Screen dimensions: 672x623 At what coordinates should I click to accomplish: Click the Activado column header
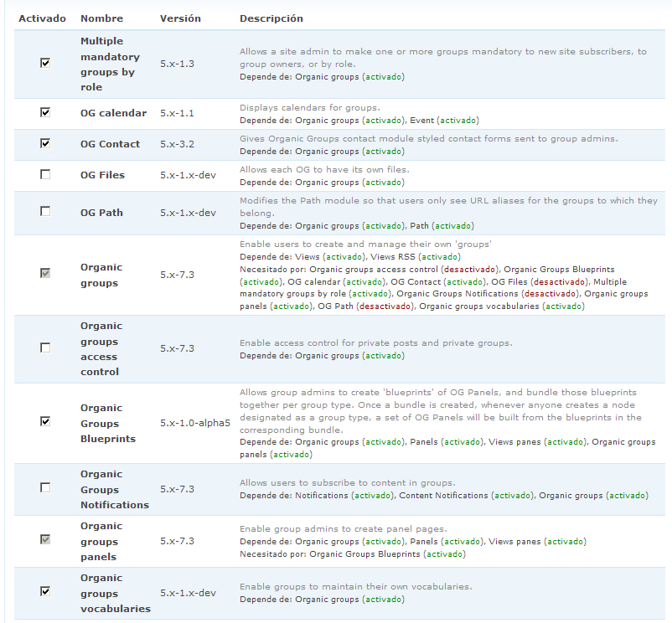point(42,18)
